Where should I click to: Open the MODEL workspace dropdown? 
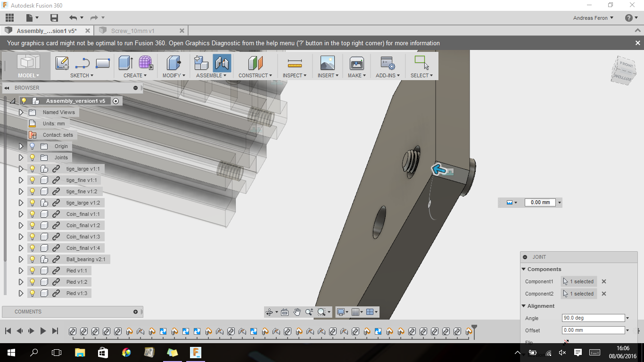pyautogui.click(x=28, y=75)
